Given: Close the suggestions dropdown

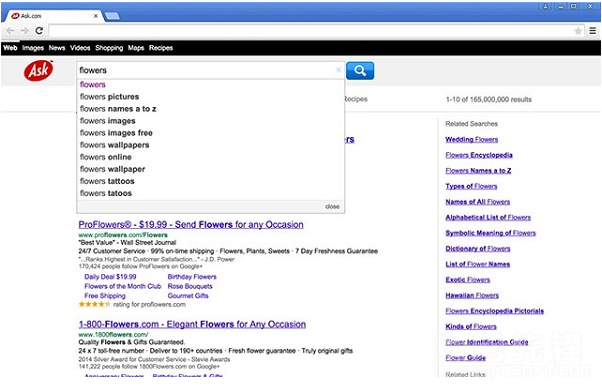Looking at the screenshot, I should click(x=332, y=206).
